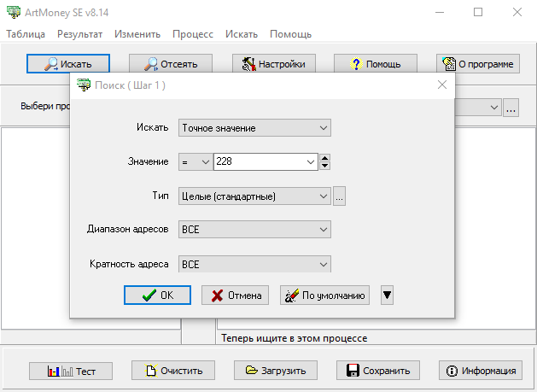Click the Отмена cancel button
Screen dimensions: 537x392
coord(235,295)
